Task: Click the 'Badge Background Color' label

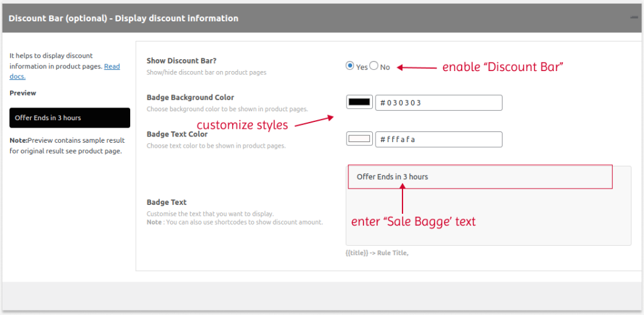Action: point(190,97)
